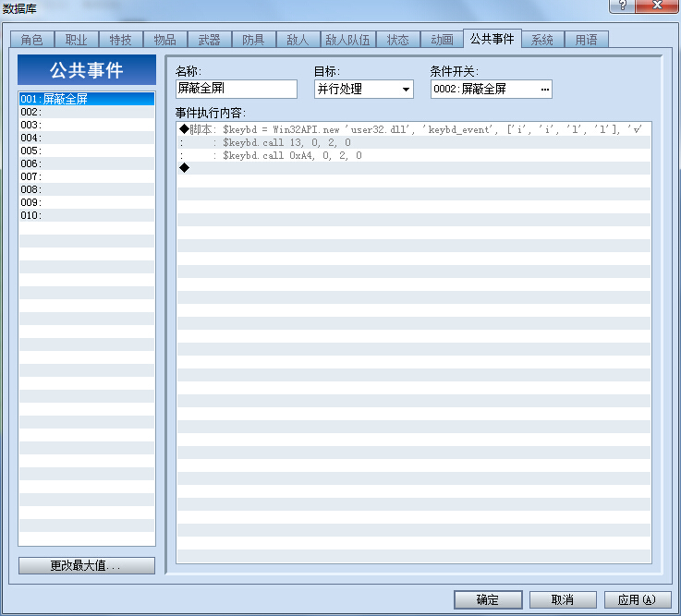Select list row 005:
Viewport: 681px width, 616px height.
[87, 151]
